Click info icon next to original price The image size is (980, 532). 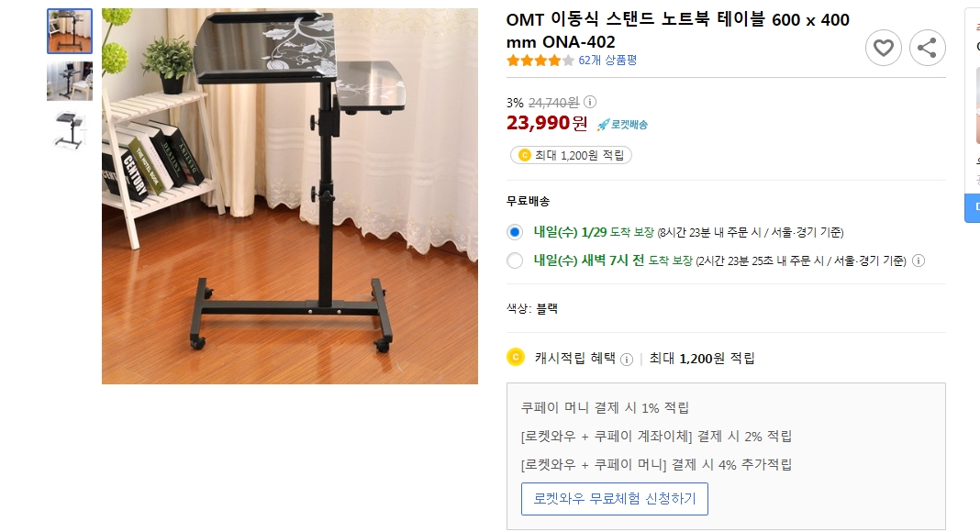tap(590, 102)
